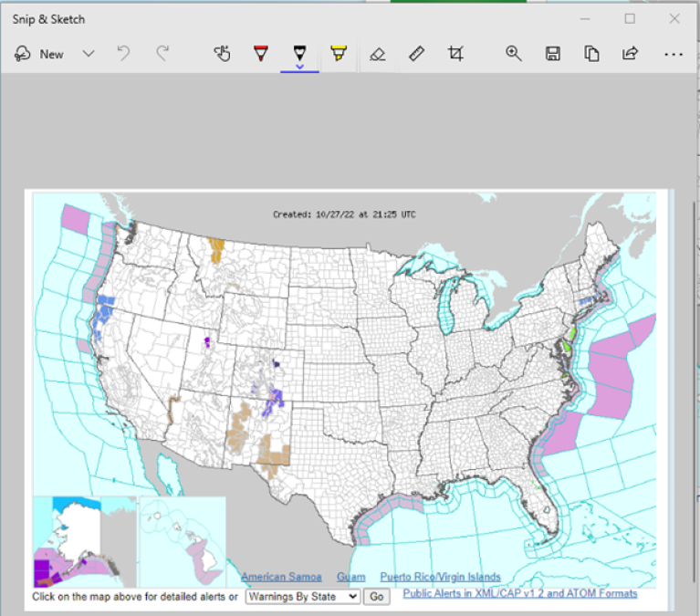Open the See more ellipsis menu
700x616 pixels.
(674, 55)
